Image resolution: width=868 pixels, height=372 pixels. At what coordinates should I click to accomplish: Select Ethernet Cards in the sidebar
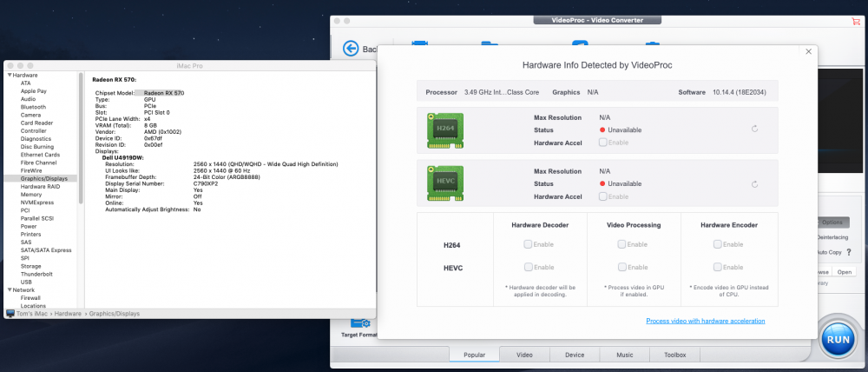click(x=40, y=155)
